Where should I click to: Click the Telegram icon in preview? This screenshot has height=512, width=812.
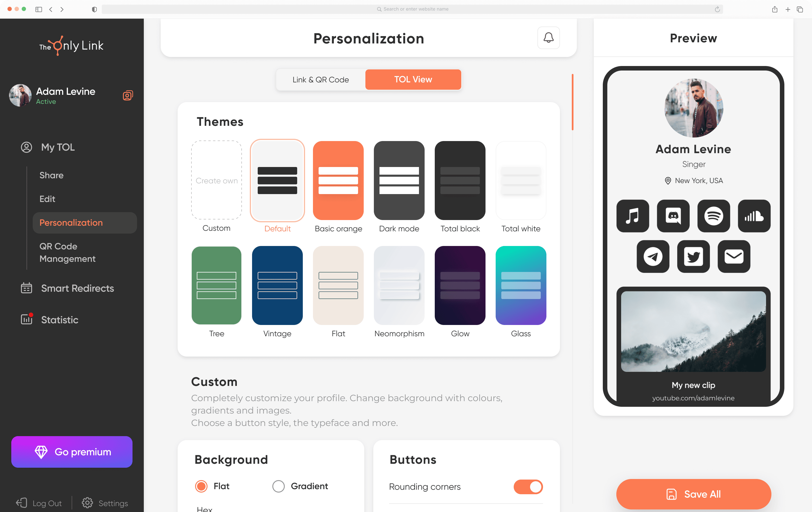pyautogui.click(x=653, y=256)
